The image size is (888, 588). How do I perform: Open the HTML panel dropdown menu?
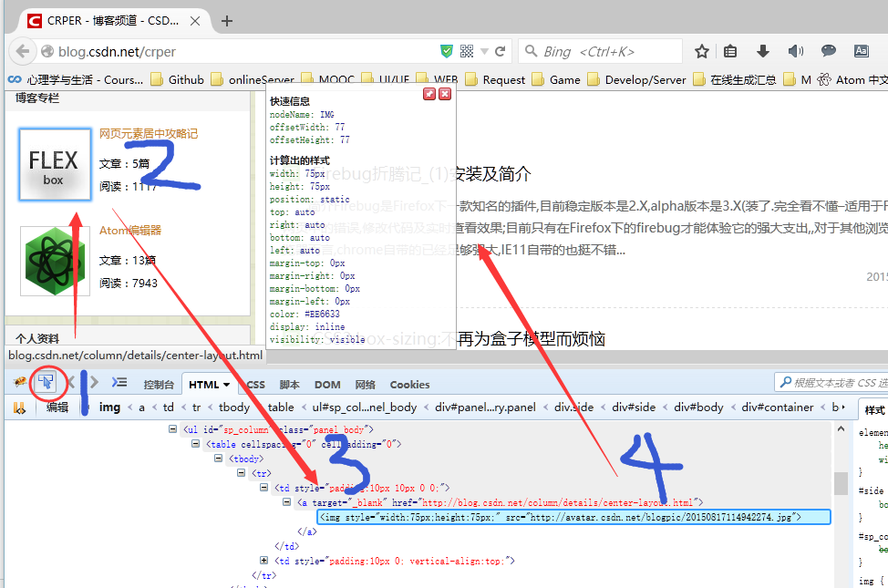point(226,385)
